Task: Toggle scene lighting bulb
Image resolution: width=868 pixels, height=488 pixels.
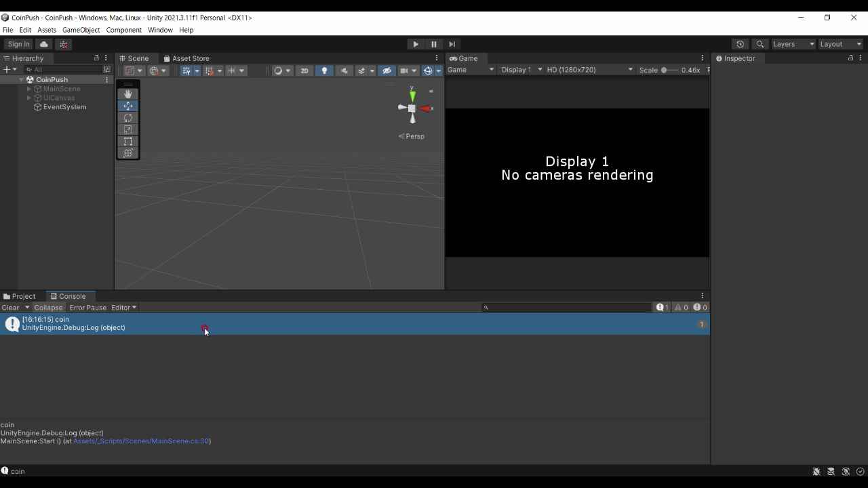Action: click(324, 70)
